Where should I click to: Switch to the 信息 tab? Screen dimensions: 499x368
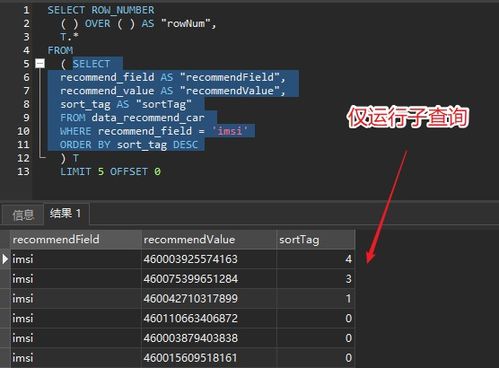click(23, 215)
